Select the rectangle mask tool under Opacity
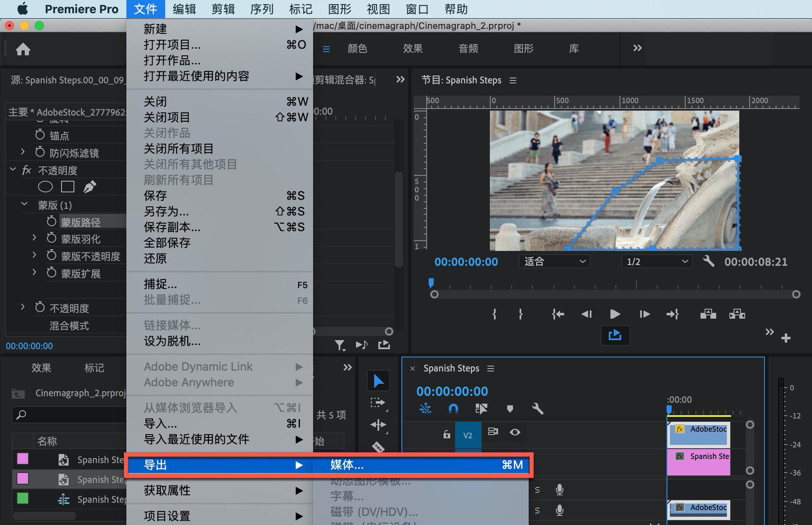Image resolution: width=812 pixels, height=525 pixels. pos(68,186)
